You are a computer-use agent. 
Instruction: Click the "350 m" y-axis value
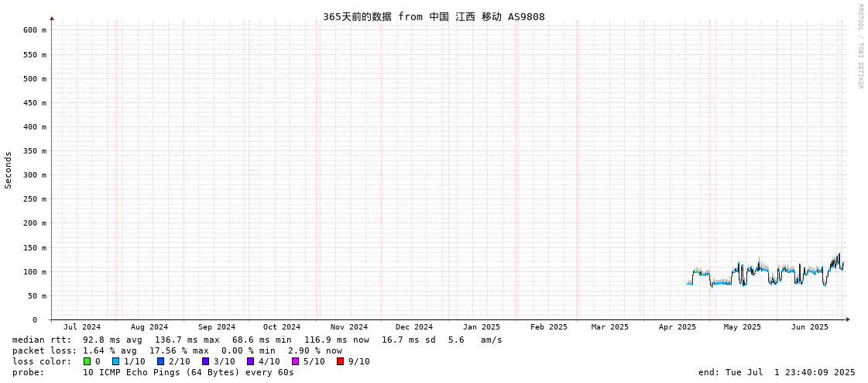click(34, 150)
